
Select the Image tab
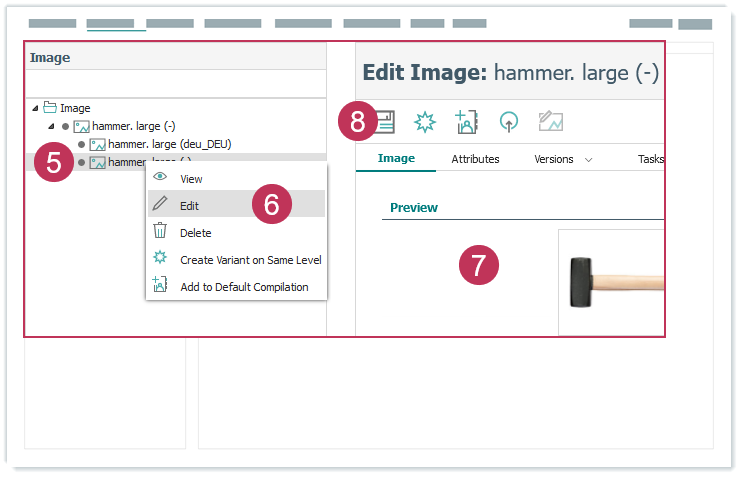[396, 159]
